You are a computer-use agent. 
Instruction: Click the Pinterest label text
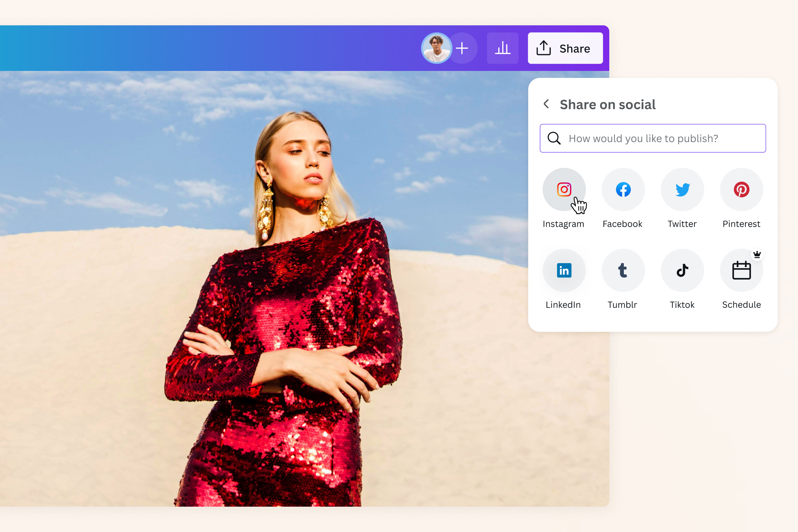[x=741, y=224]
